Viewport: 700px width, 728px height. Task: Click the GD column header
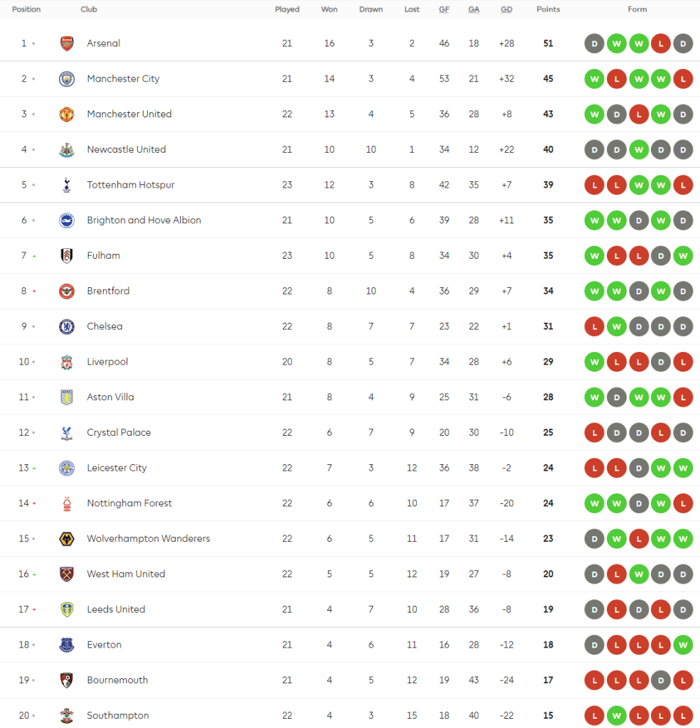(507, 10)
